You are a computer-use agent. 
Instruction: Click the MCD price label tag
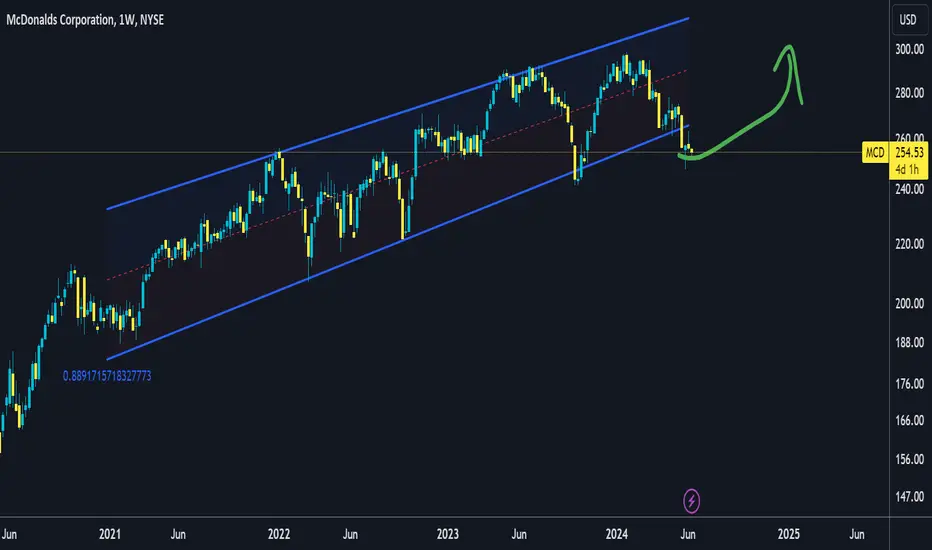coord(874,153)
